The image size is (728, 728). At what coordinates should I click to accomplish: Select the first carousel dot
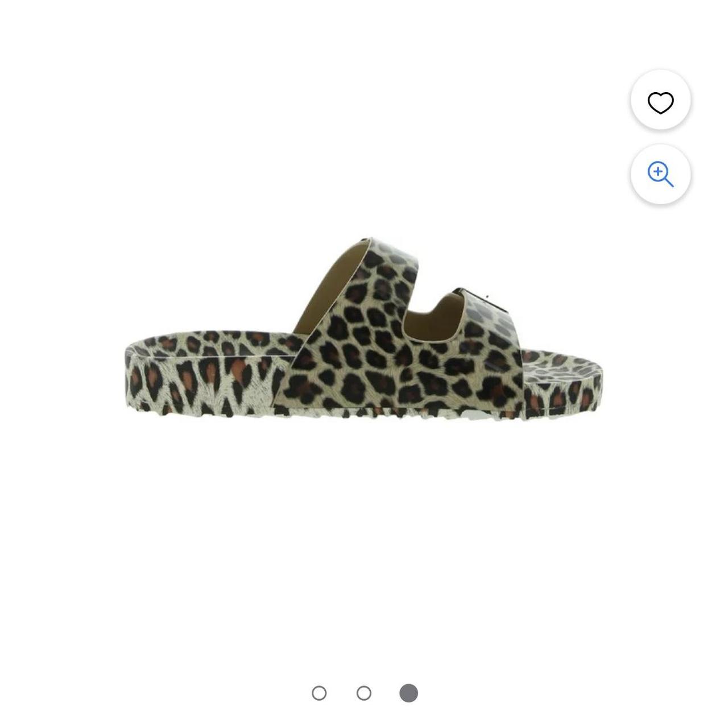coord(319,693)
